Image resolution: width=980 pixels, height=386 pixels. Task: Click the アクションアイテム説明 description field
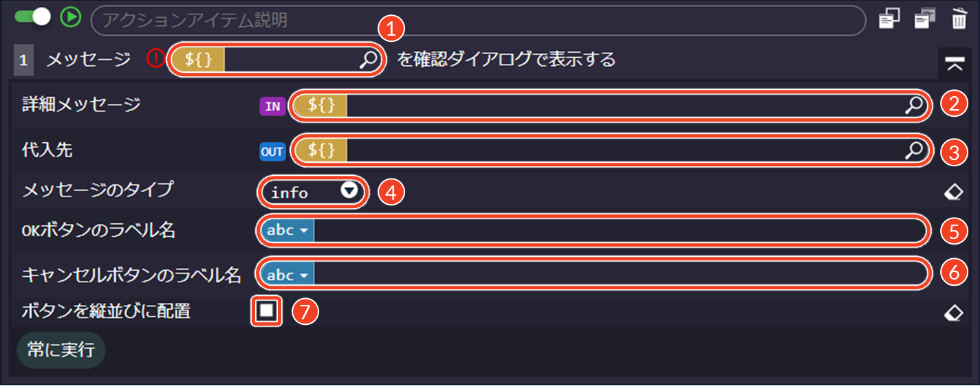477,20
